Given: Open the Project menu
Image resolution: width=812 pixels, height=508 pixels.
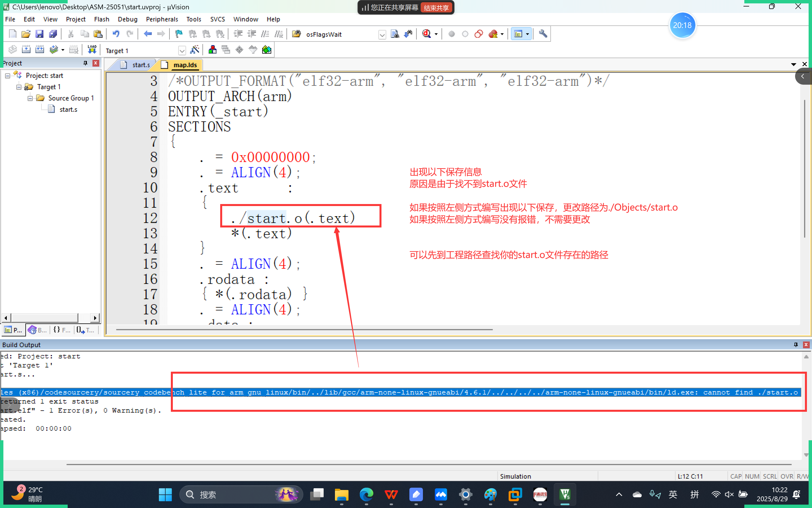Looking at the screenshot, I should click(x=76, y=19).
